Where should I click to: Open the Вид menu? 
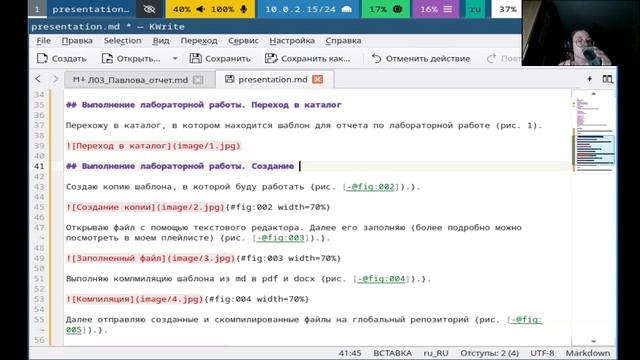pos(161,41)
